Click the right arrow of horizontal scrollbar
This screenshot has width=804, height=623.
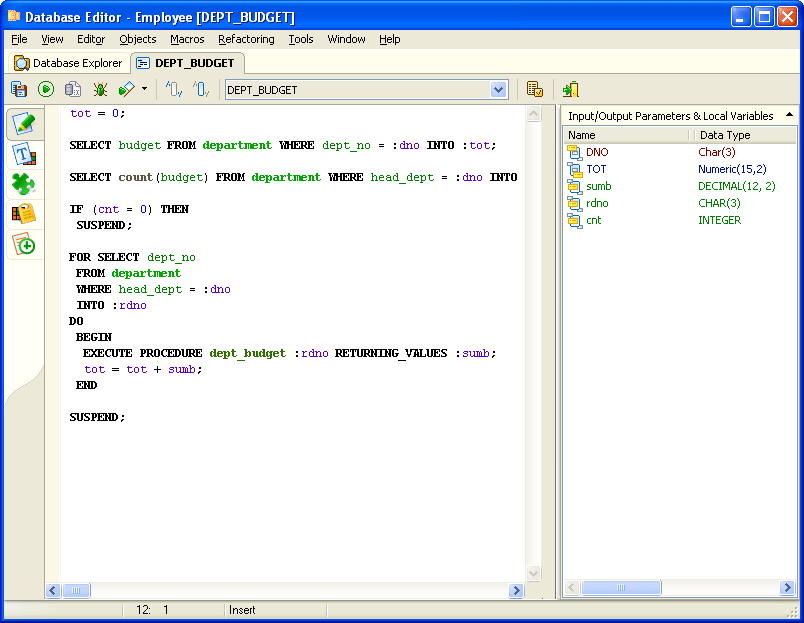tap(516, 591)
